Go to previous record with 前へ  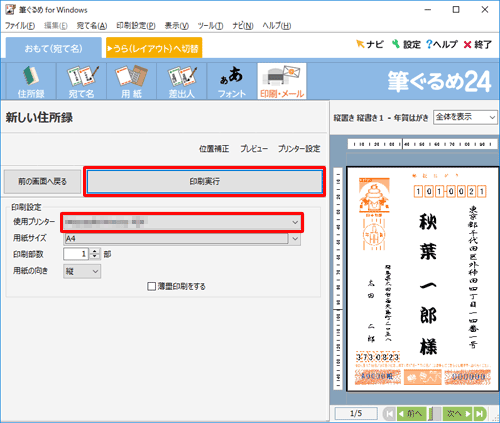click(x=411, y=414)
